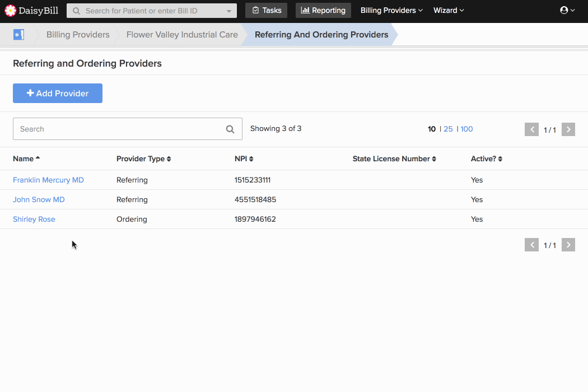Sort table by Name column
588x392 pixels.
coord(26,158)
